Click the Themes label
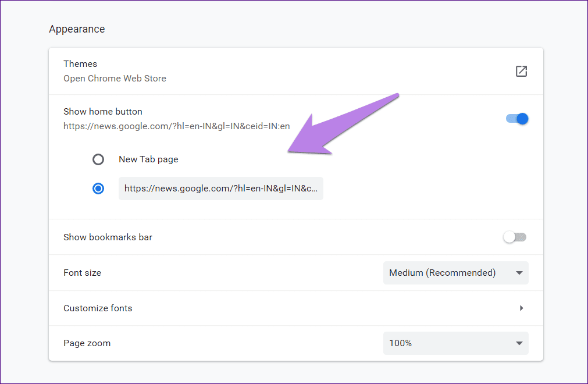Screen dimensions: 588x384 pos(80,64)
